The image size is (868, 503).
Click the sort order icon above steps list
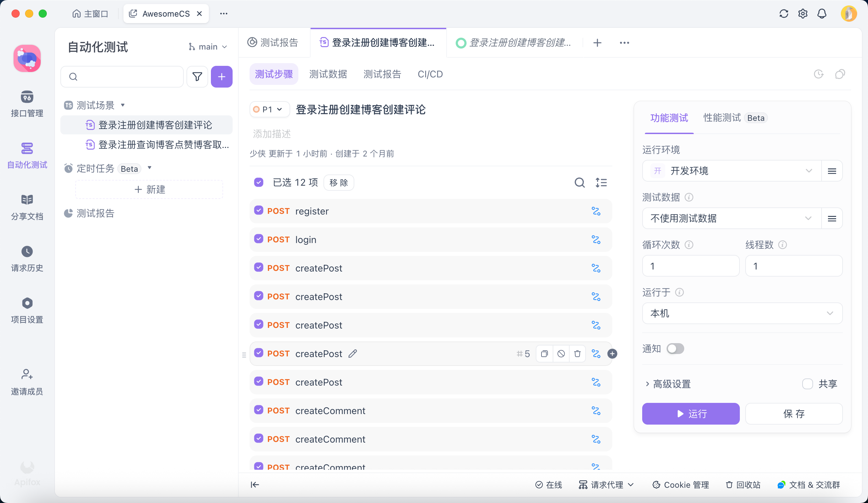pyautogui.click(x=601, y=182)
